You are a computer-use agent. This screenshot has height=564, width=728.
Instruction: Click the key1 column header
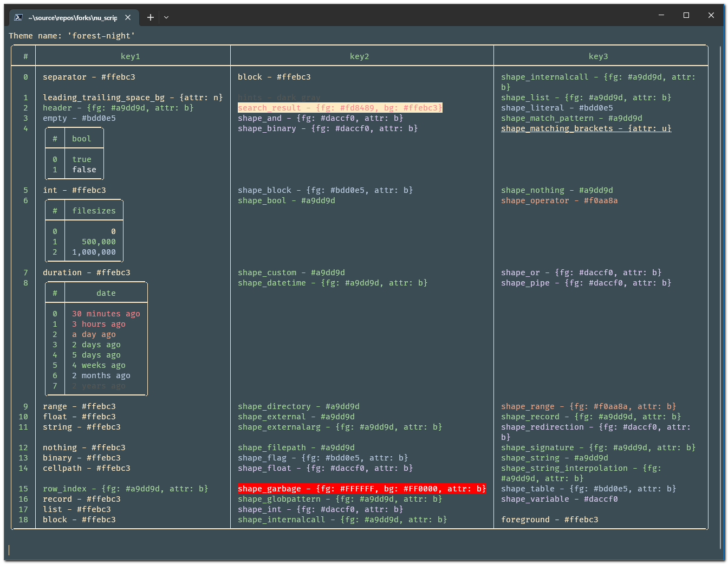coord(131,56)
